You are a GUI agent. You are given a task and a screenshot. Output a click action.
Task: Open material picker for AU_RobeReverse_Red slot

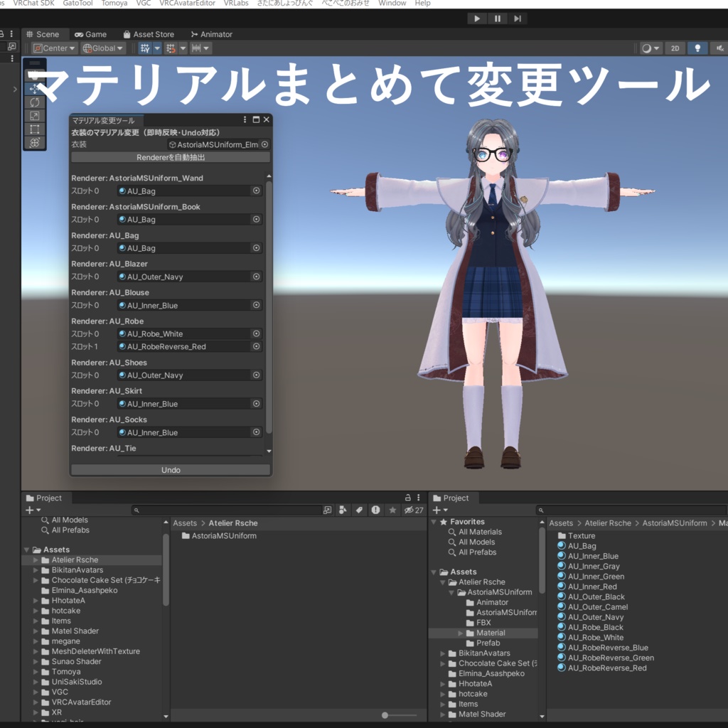point(256,346)
